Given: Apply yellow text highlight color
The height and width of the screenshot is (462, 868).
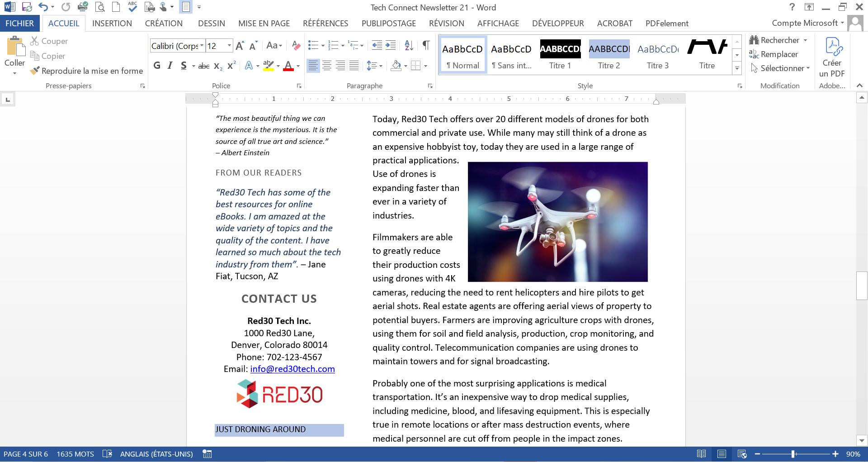Looking at the screenshot, I should point(268,66).
